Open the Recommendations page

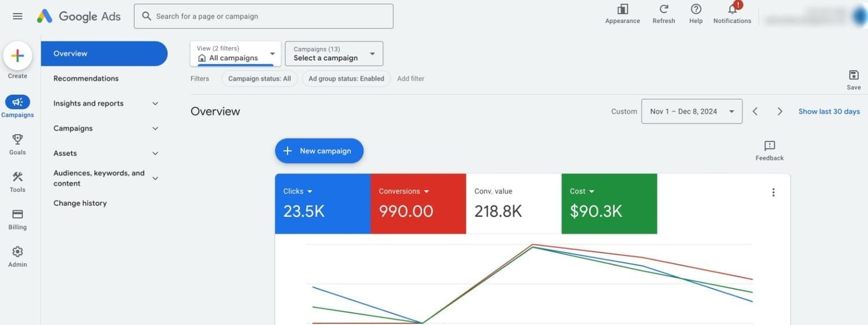(x=86, y=78)
